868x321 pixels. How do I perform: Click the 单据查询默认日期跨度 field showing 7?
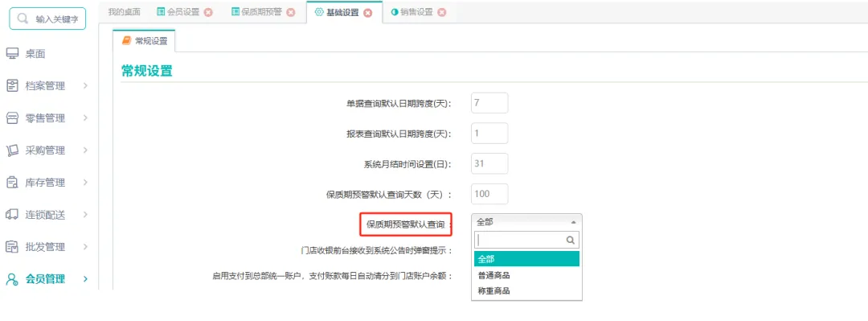click(x=489, y=102)
